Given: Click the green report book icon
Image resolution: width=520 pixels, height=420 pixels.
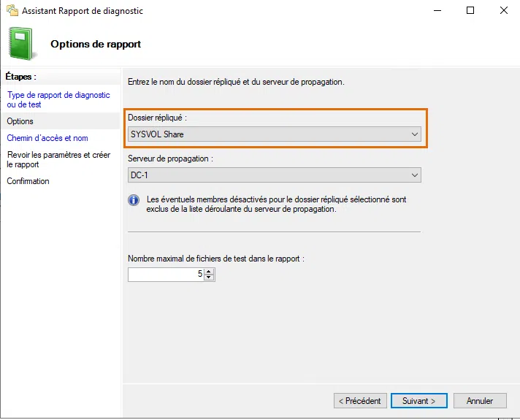Looking at the screenshot, I should (20, 44).
